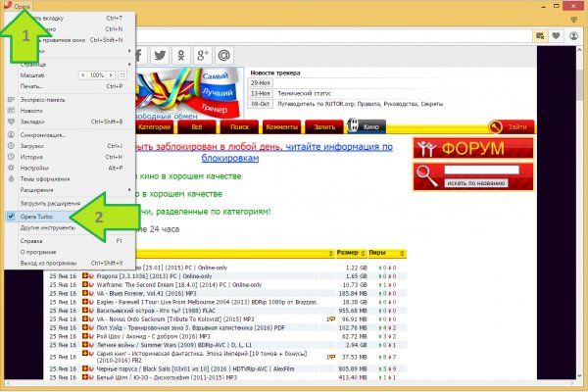Click the ФОРУМ banner button
The image size is (588, 392).
click(x=472, y=149)
